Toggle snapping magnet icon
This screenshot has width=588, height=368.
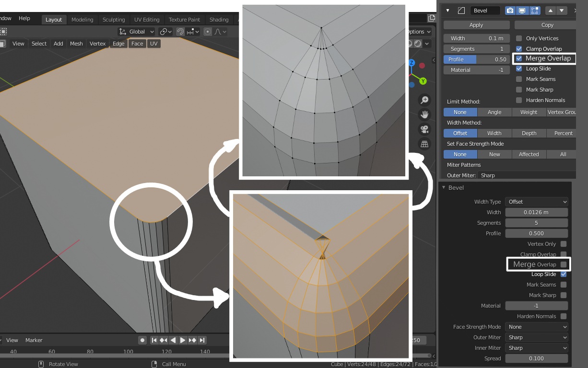180,32
